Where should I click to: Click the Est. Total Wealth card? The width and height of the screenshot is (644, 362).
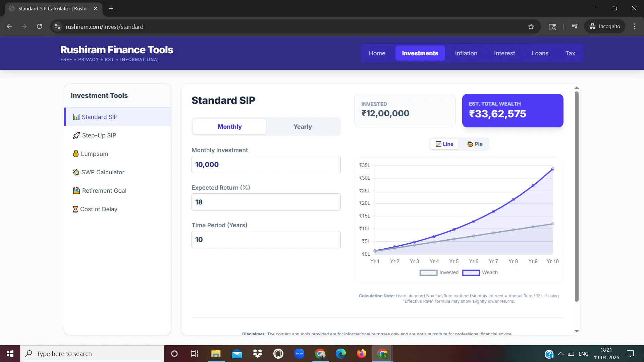click(513, 111)
